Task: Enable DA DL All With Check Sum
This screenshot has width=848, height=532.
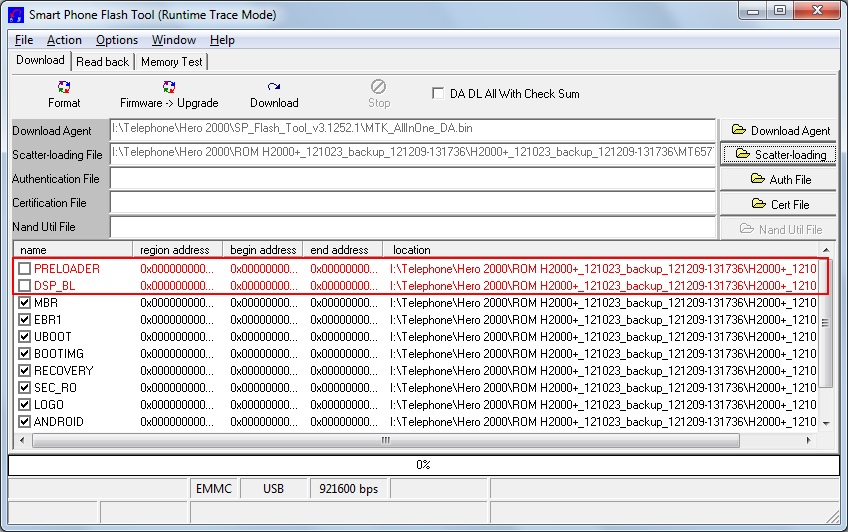Action: point(438,93)
